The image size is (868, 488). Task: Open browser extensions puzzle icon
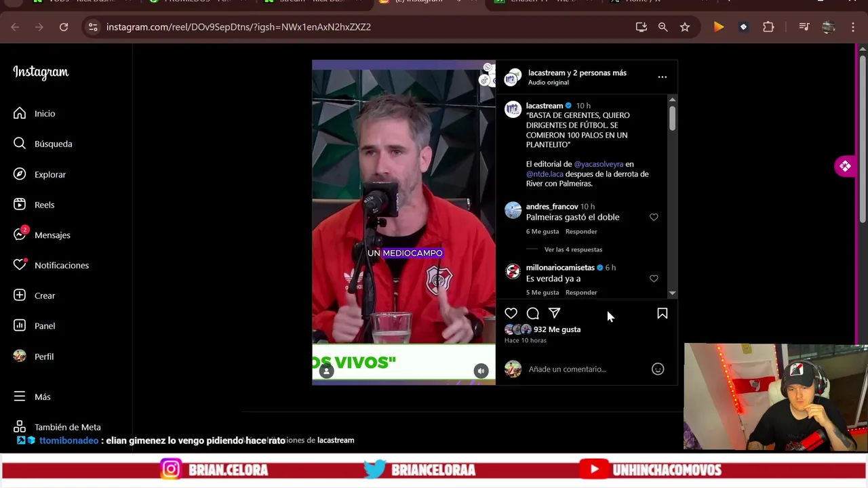click(768, 27)
